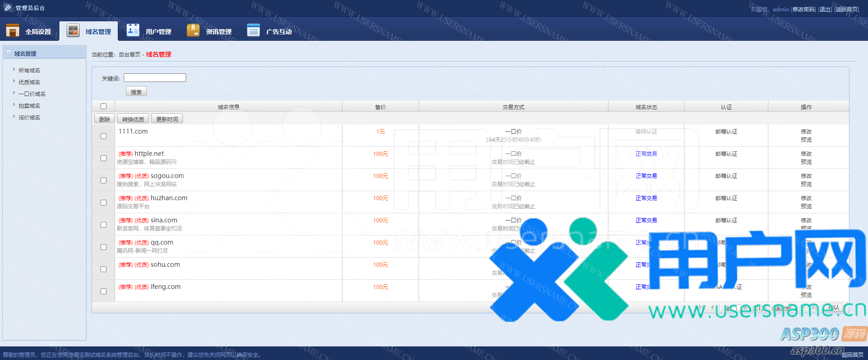This screenshot has height=360, width=868.
Task: Collapse the 域名管理 sidebar panel icon
Action: click(9, 53)
